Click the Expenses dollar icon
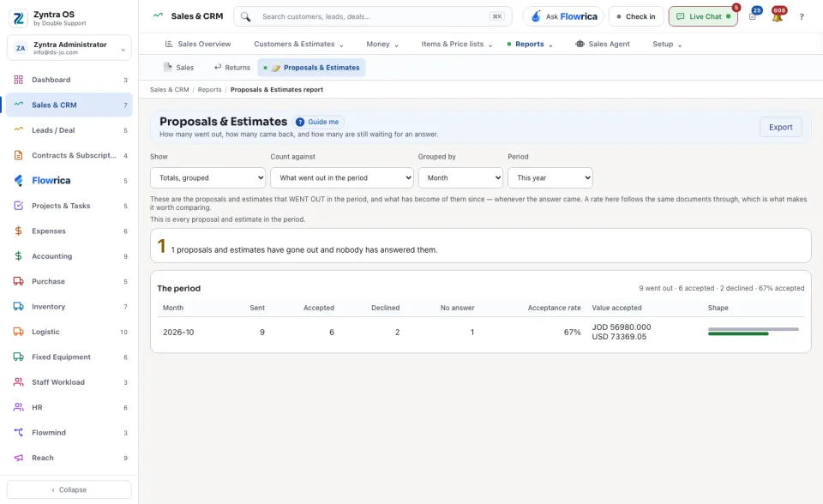The height and width of the screenshot is (504, 823). [x=18, y=231]
